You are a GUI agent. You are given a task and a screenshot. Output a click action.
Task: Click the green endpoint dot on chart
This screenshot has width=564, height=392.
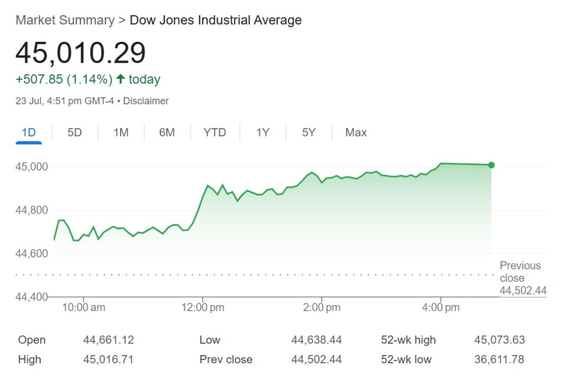tap(491, 165)
